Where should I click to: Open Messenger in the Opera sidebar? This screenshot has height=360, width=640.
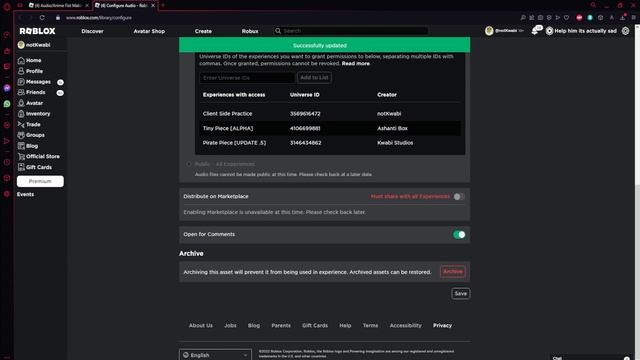coord(7,88)
